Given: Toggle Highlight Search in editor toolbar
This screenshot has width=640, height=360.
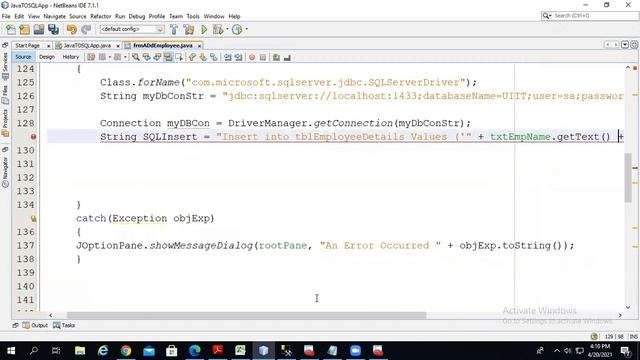Looking at the screenshot, I should click(x=168, y=58).
